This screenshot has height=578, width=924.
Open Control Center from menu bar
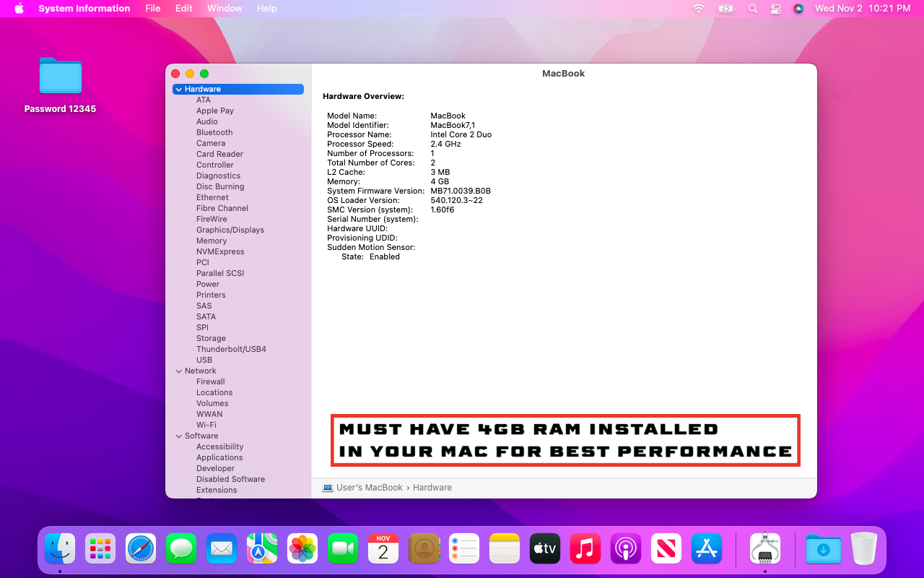(776, 9)
